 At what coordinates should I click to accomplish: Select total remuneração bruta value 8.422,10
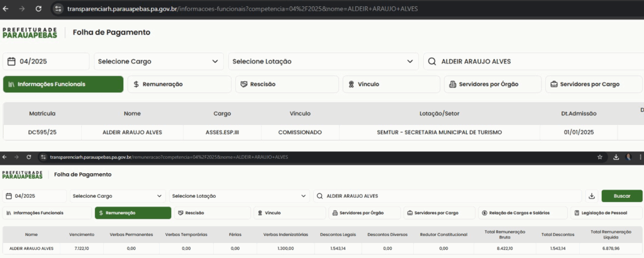tap(505, 249)
